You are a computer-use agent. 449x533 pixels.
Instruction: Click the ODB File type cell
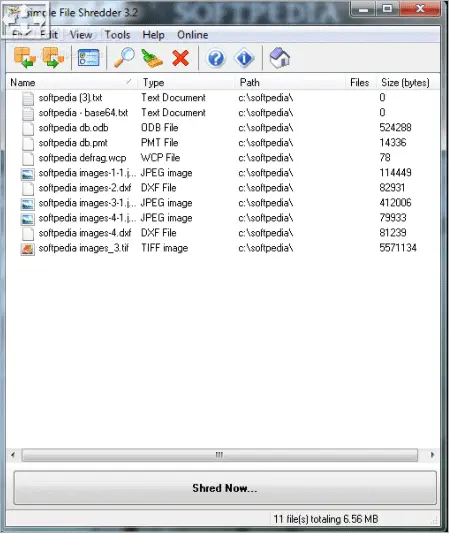(160, 128)
